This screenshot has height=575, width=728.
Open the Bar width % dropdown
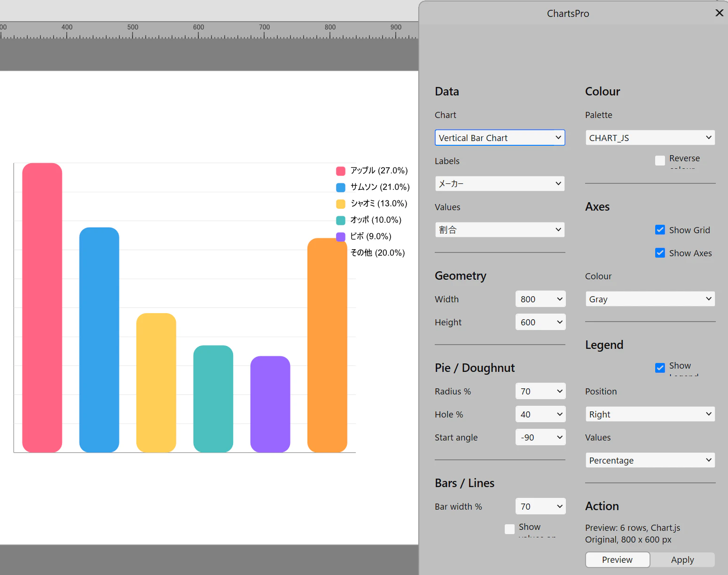tap(540, 506)
